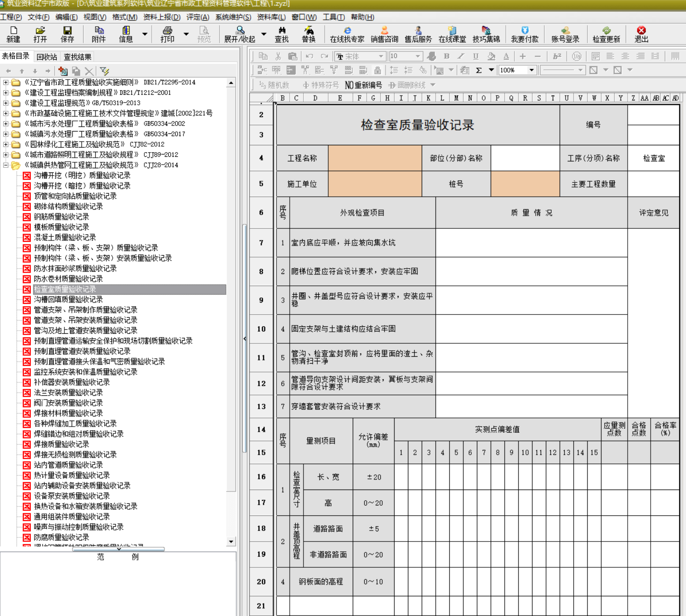Click the copy icon in format toolbar
This screenshot has height=616, width=686.
263,56
